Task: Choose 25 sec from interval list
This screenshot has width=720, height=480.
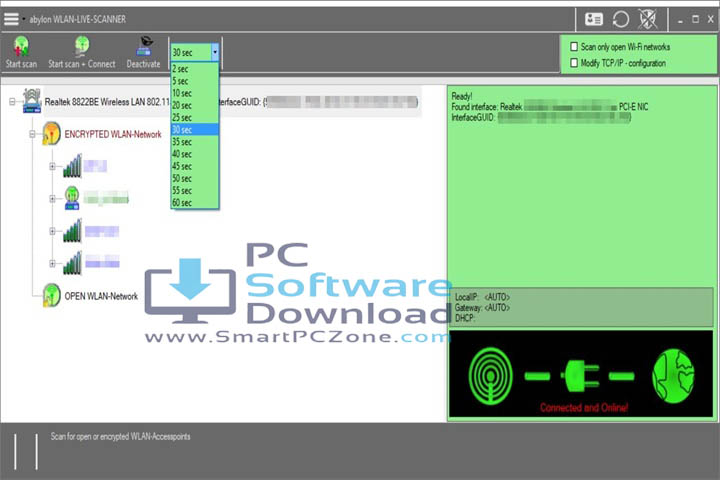Action: pyautogui.click(x=195, y=118)
